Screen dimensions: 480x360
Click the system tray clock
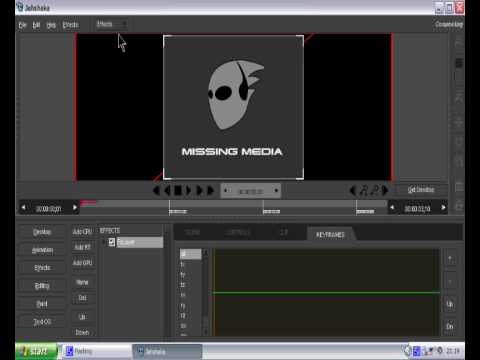tap(453, 351)
